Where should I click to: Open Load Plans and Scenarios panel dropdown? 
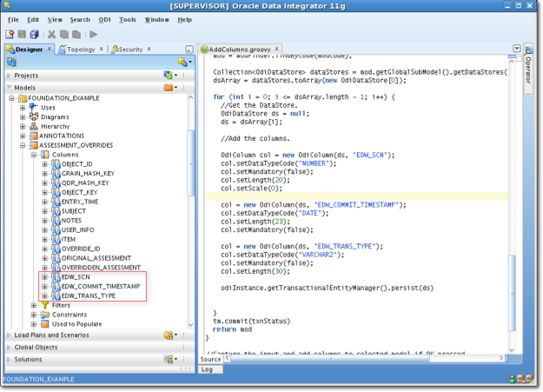coord(171,335)
